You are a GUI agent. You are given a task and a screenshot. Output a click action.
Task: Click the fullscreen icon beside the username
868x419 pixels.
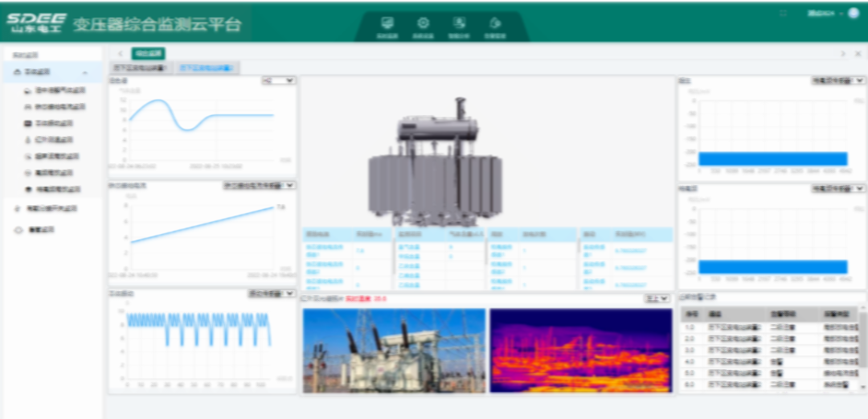pos(784,13)
